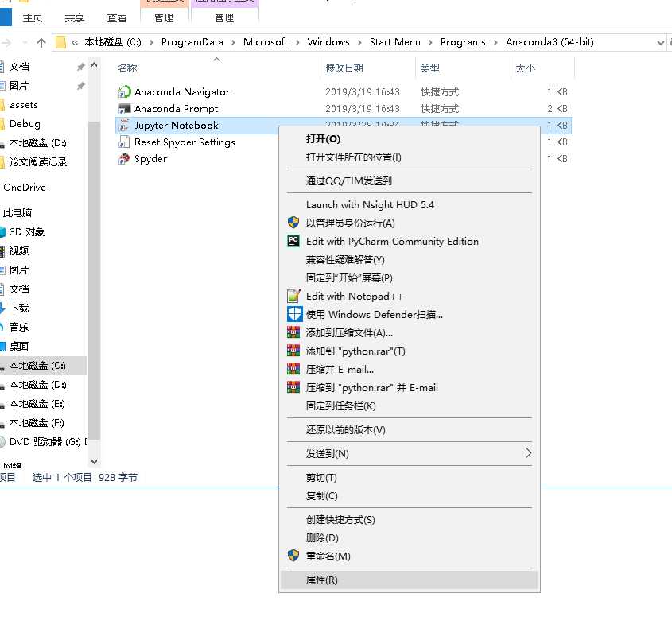Click the Anaconda Navigator shortcut icon
672x636 pixels.
(x=124, y=91)
